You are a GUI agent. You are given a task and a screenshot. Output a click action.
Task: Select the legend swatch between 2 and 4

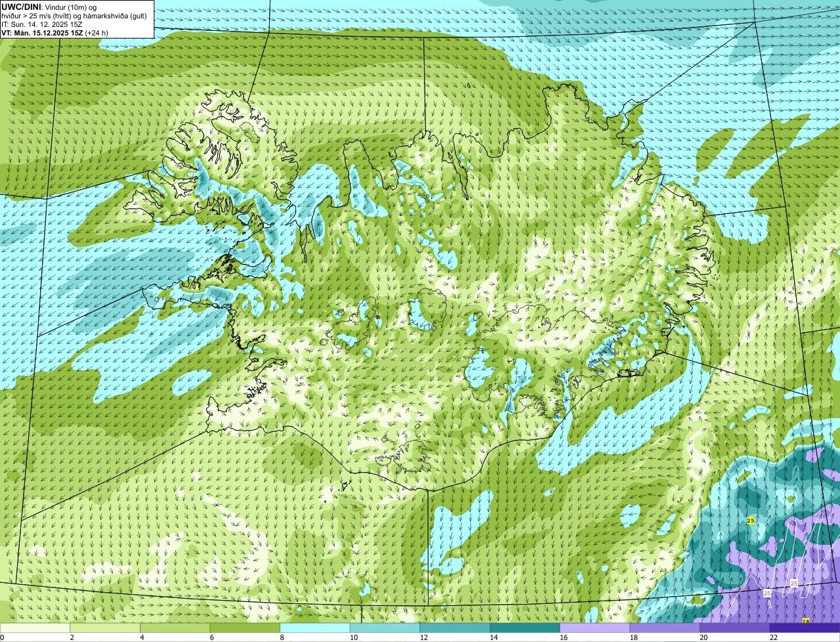(106, 628)
